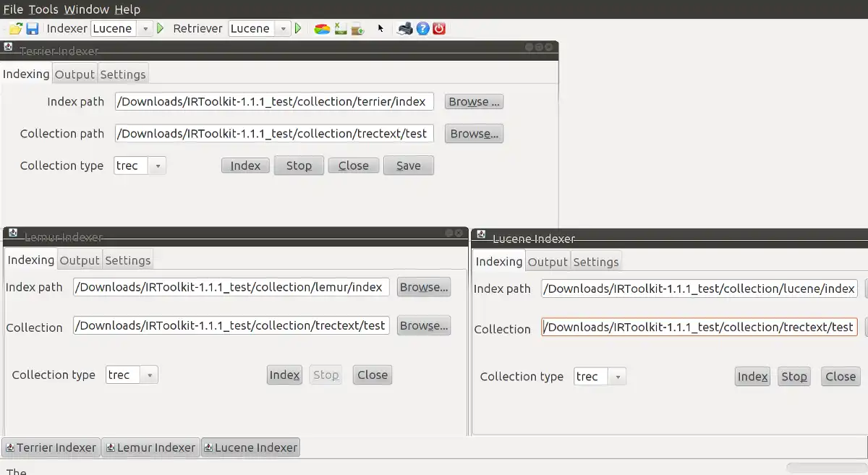Activate Lemur Indexer in the window bar

(150, 448)
